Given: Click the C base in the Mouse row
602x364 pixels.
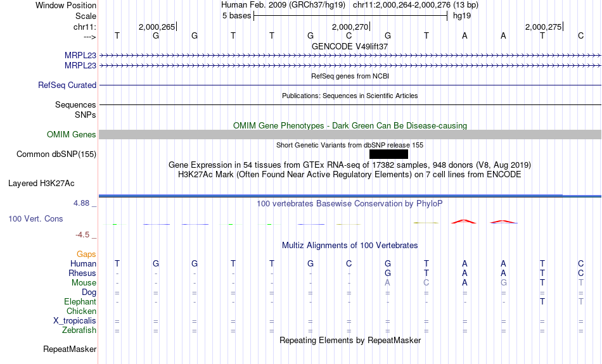Looking at the screenshot, I should 426,283.
